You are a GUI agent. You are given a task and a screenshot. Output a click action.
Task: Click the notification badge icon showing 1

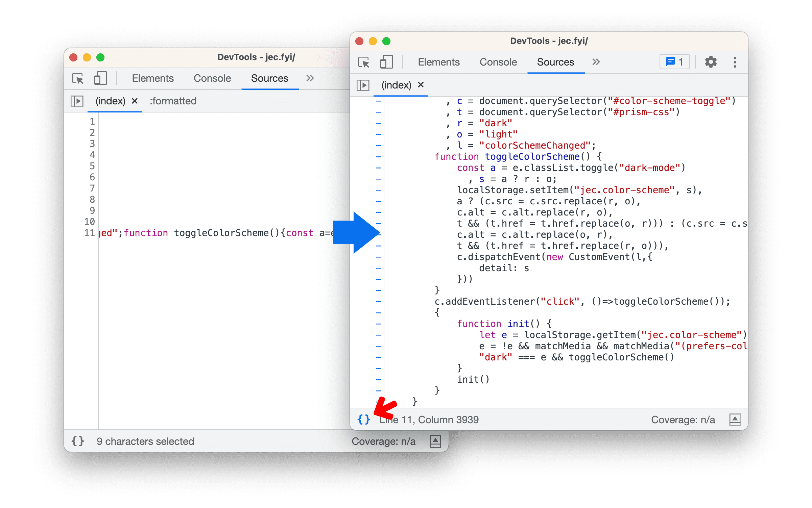[x=674, y=61]
